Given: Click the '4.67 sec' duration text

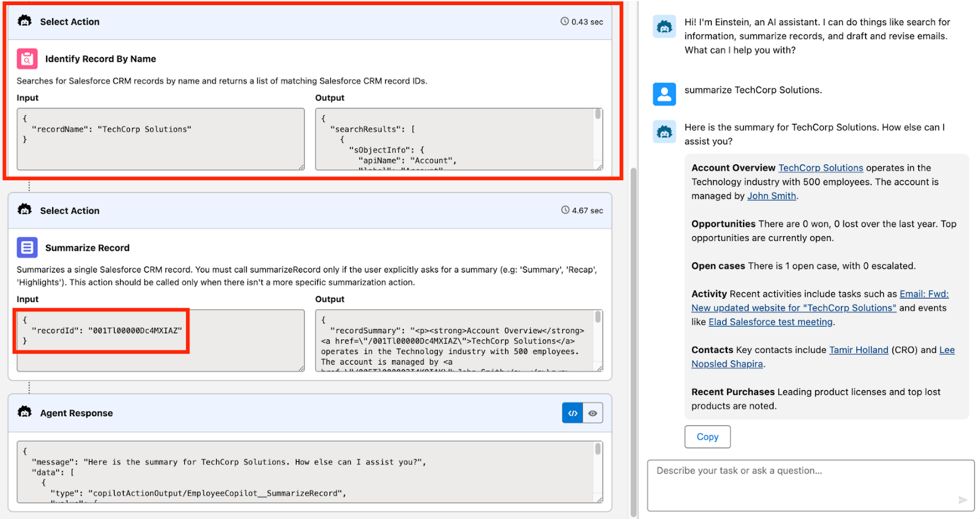Looking at the screenshot, I should pyautogui.click(x=587, y=210).
